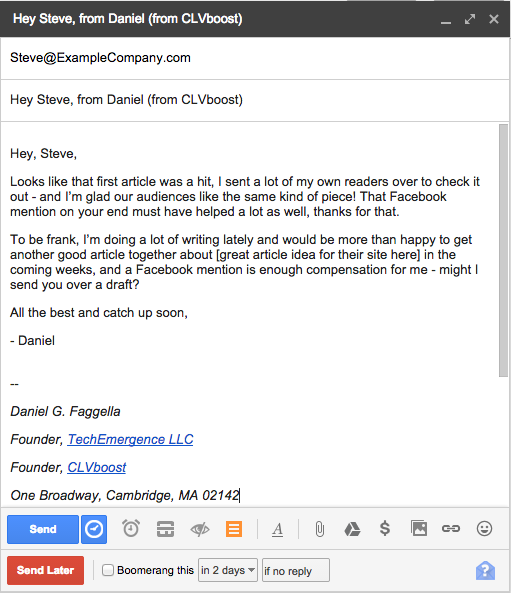Click the message body scrollbar
Viewport: 511px width, 593px height.
[x=503, y=250]
